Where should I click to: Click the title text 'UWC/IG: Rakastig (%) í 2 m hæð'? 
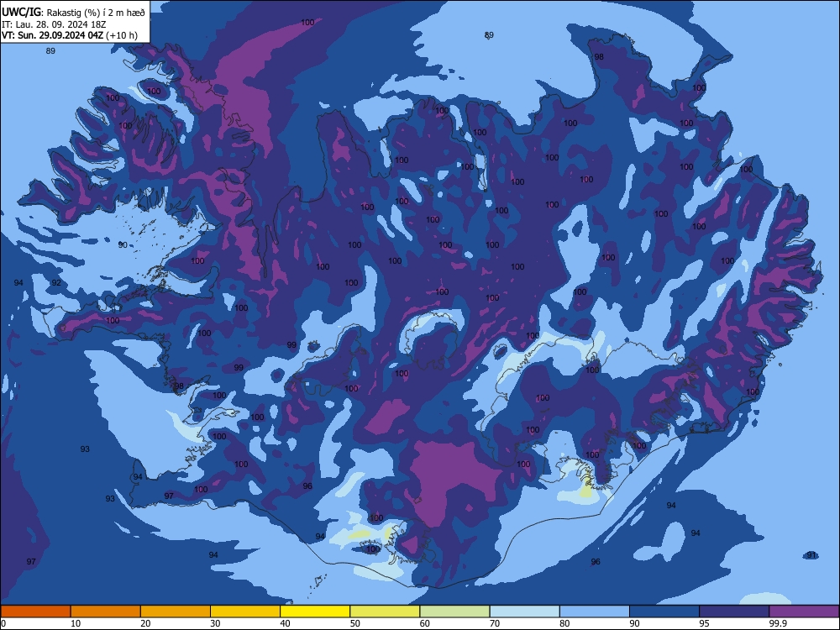pyautogui.click(x=73, y=12)
